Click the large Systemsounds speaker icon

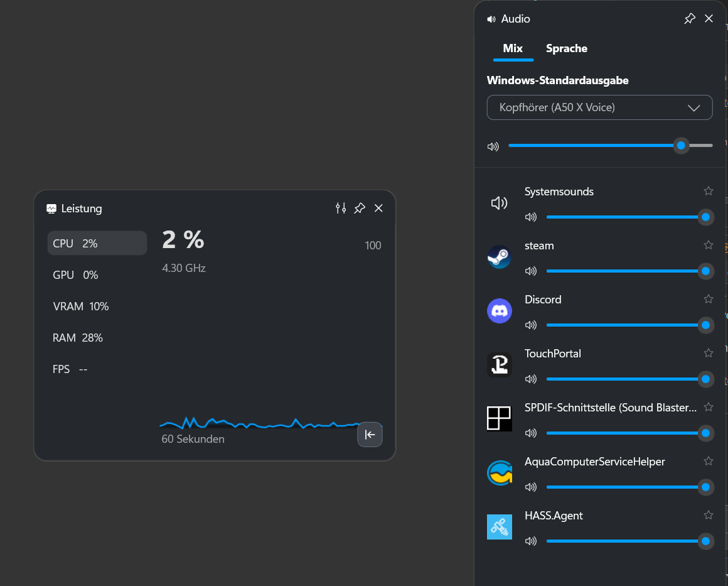coord(499,203)
